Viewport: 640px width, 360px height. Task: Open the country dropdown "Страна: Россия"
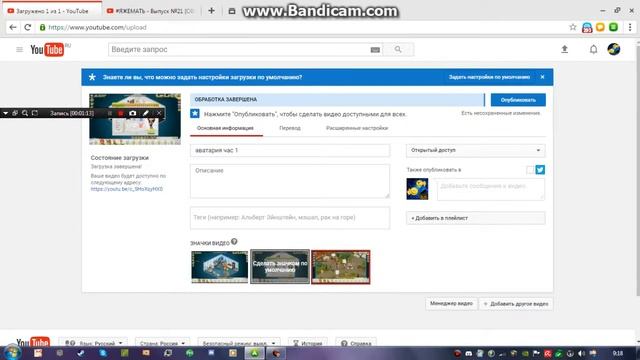162,343
